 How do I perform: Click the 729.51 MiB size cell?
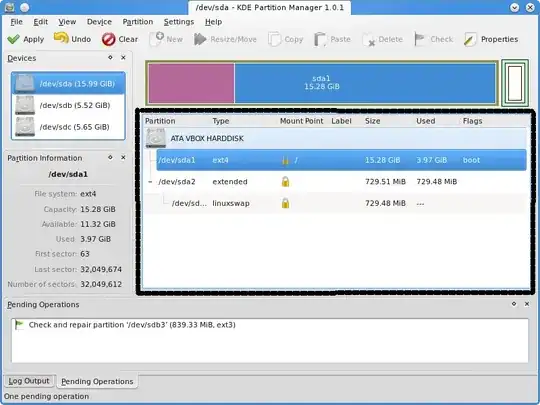pyautogui.click(x=385, y=181)
